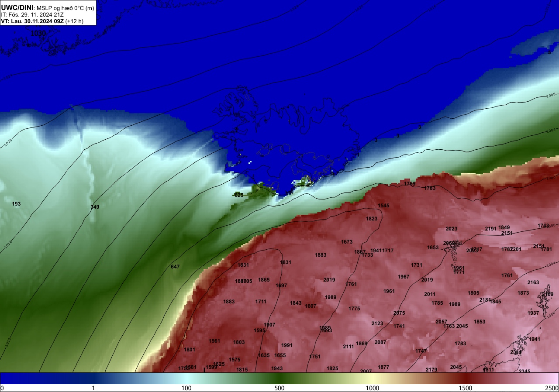Image resolution: width=559 pixels, height=392 pixels.
Task: Click the UWC/DINI title text
Action: [17, 7]
